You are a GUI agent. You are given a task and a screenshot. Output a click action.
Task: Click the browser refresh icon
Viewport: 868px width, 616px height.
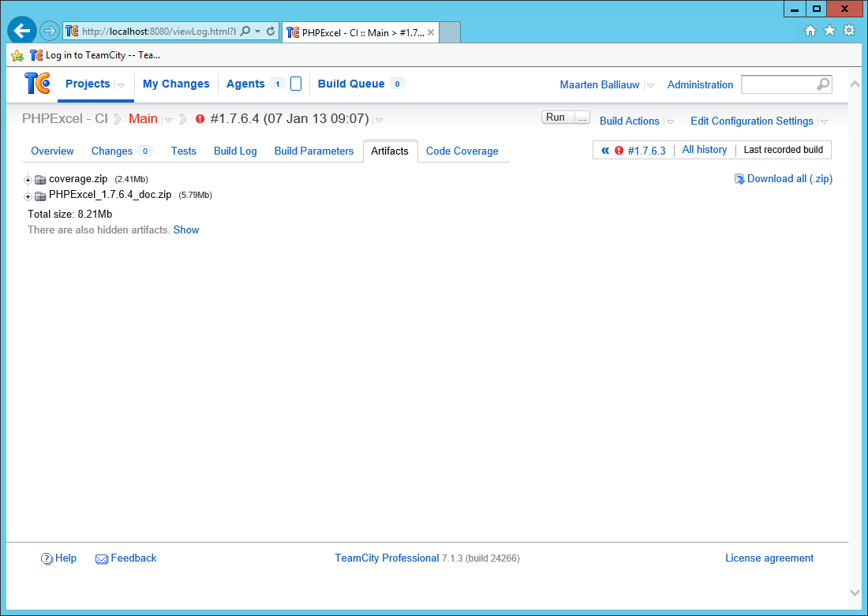tap(271, 32)
